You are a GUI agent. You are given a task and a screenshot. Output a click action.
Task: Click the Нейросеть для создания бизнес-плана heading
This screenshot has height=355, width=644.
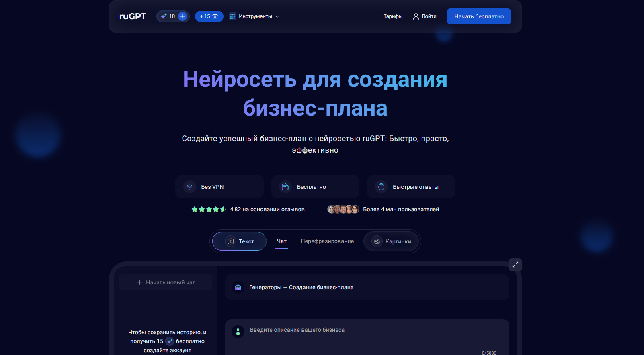click(315, 94)
